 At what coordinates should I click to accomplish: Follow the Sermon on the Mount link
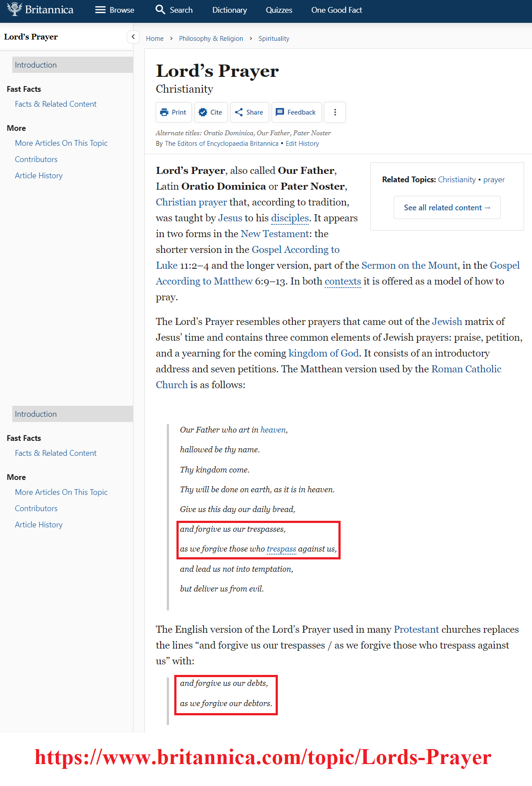click(409, 266)
